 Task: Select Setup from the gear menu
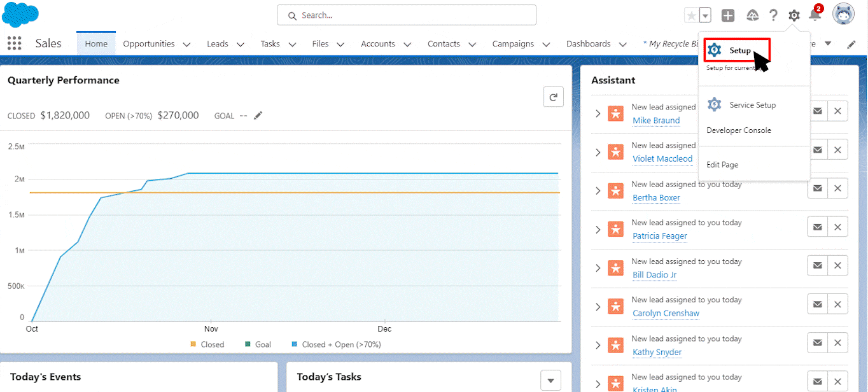click(739, 50)
